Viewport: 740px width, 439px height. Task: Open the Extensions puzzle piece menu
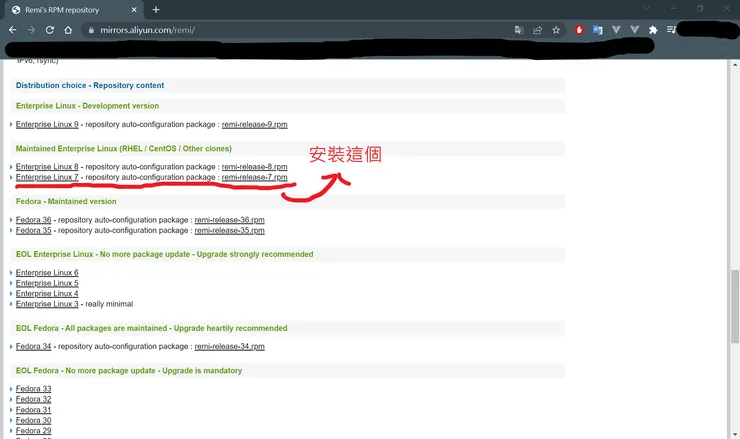tap(653, 30)
